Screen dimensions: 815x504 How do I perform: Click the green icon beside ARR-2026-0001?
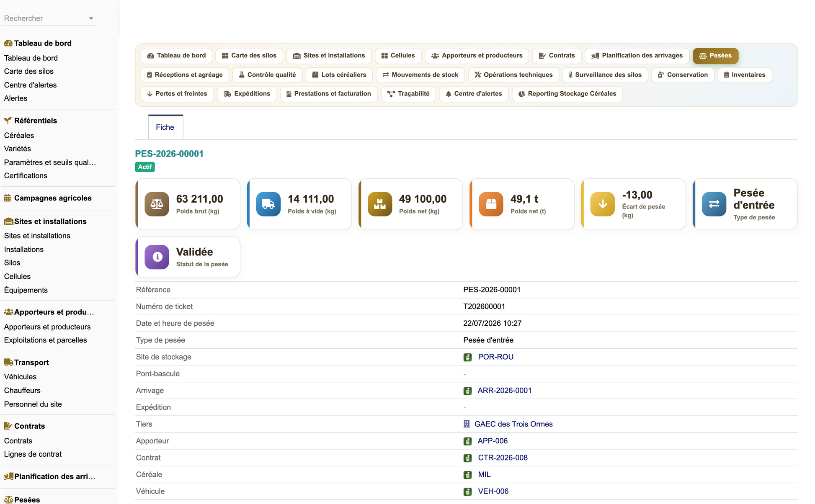pyautogui.click(x=467, y=391)
